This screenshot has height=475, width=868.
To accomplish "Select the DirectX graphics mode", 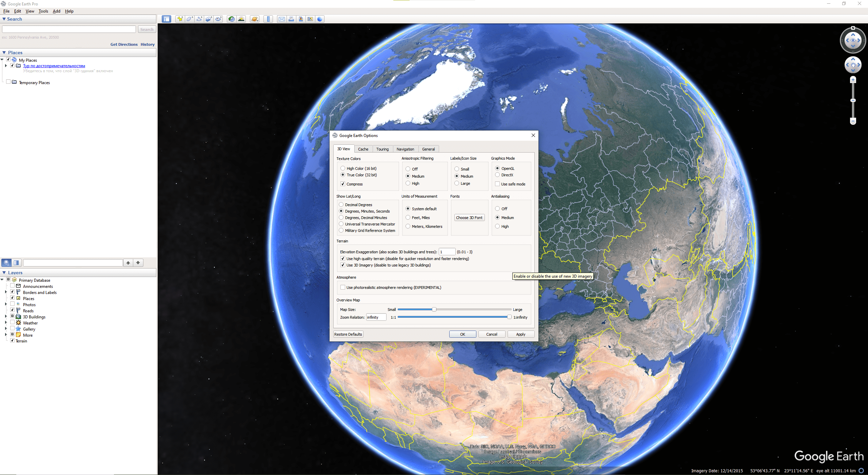I will click(497, 175).
